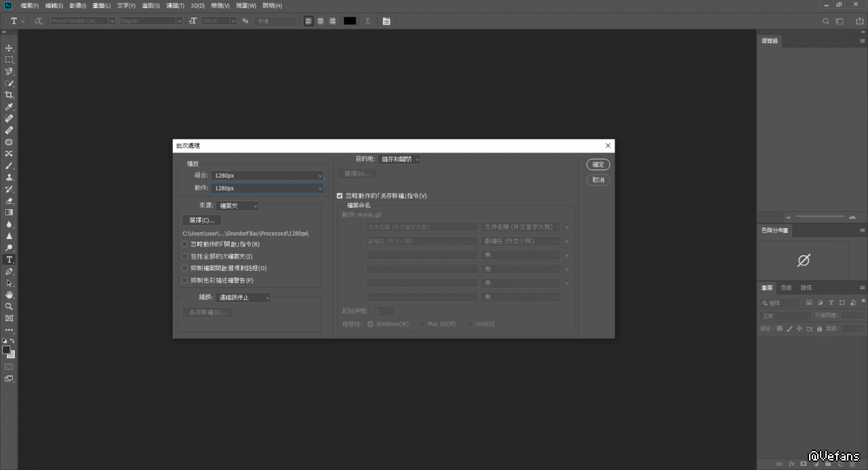This screenshot has width=868, height=470.
Task: Select the Crop tool
Action: coord(9,95)
